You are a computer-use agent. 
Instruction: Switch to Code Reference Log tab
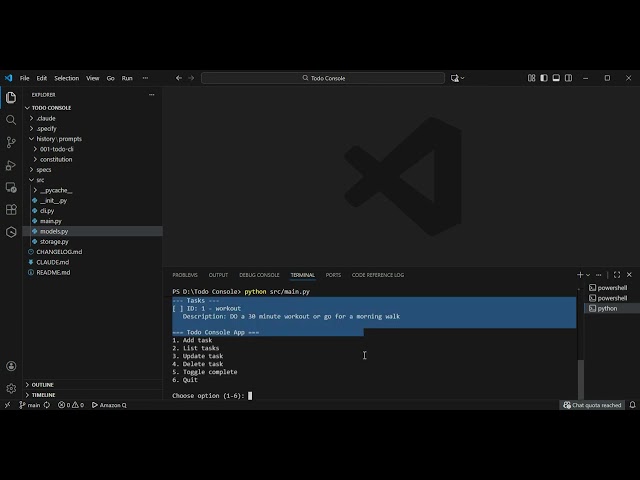pos(378,275)
